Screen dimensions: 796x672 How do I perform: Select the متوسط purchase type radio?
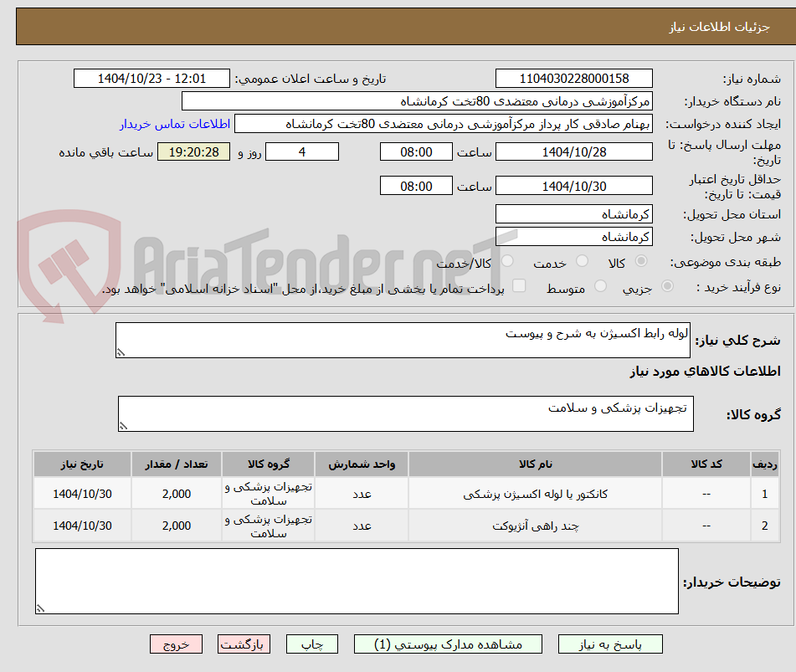600,286
